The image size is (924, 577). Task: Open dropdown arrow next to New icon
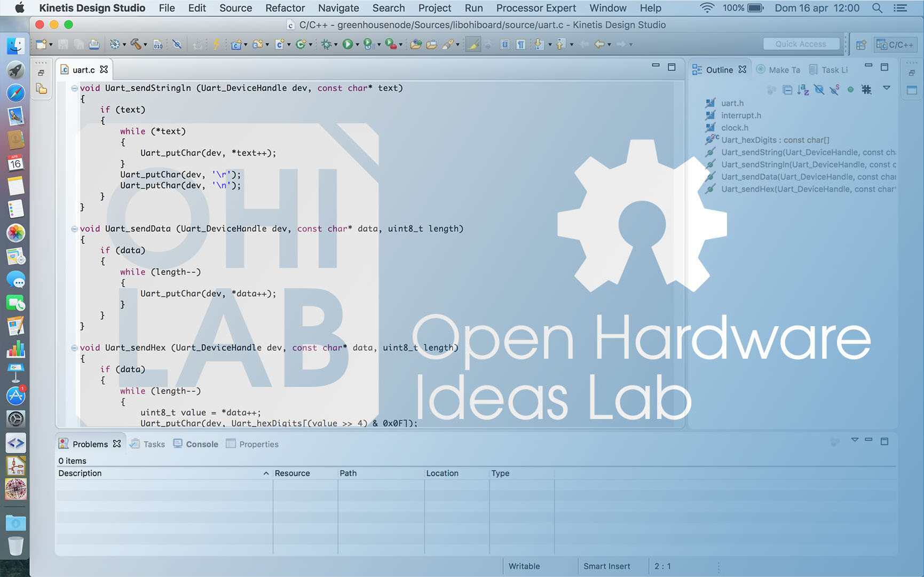[51, 45]
